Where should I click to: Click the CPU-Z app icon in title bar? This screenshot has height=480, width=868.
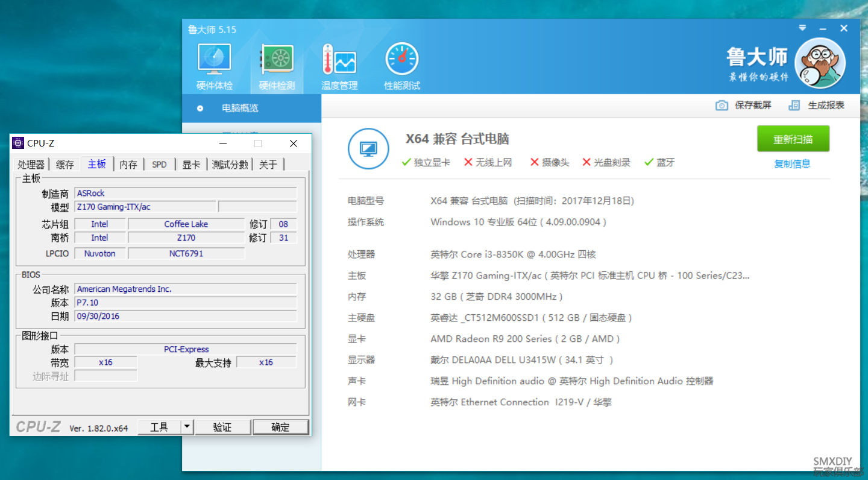coord(19,143)
